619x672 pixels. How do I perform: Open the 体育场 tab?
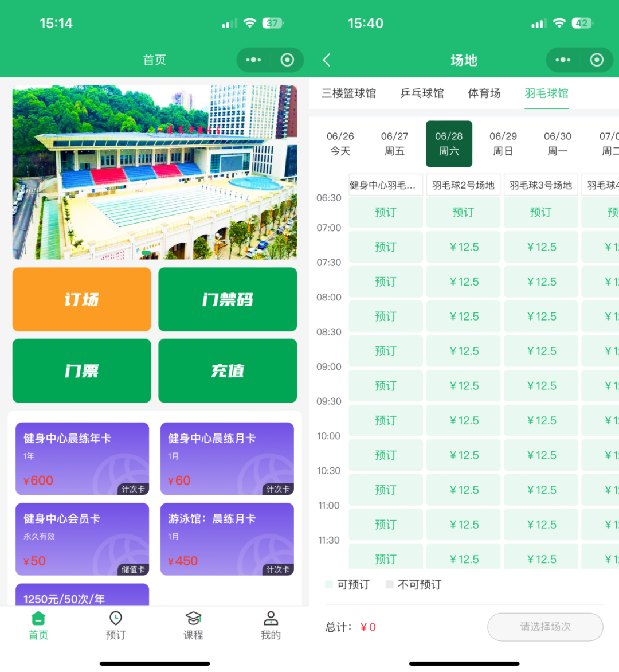(484, 93)
